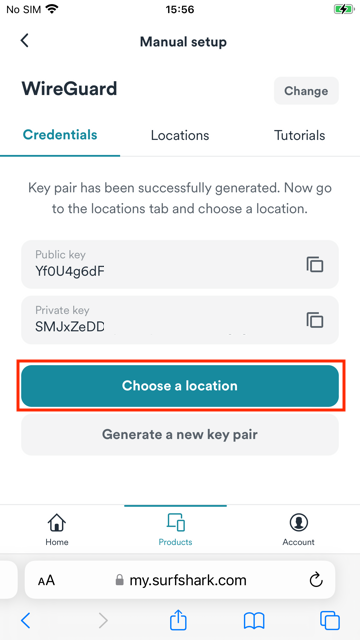Open Safari bookmarks

pyautogui.click(x=254, y=621)
